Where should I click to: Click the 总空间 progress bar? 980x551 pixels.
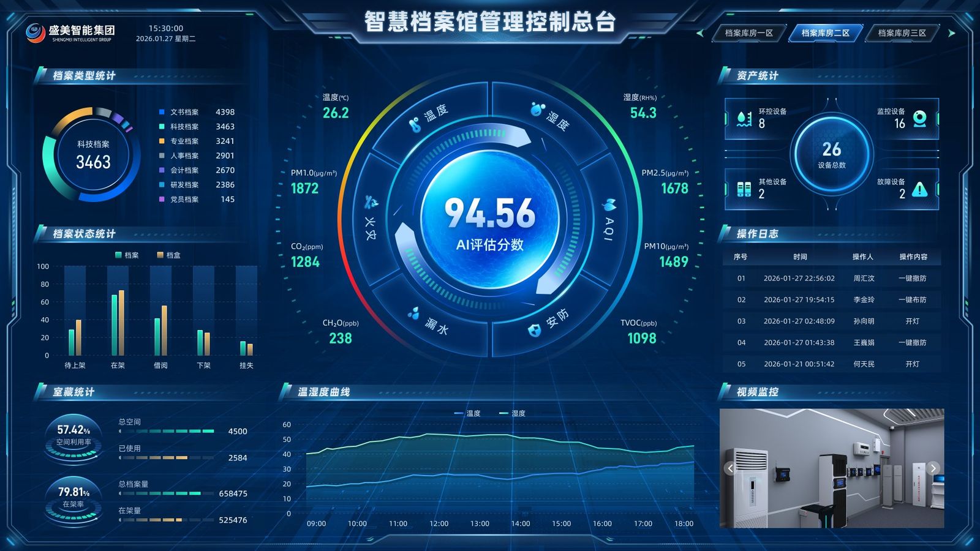pos(167,431)
